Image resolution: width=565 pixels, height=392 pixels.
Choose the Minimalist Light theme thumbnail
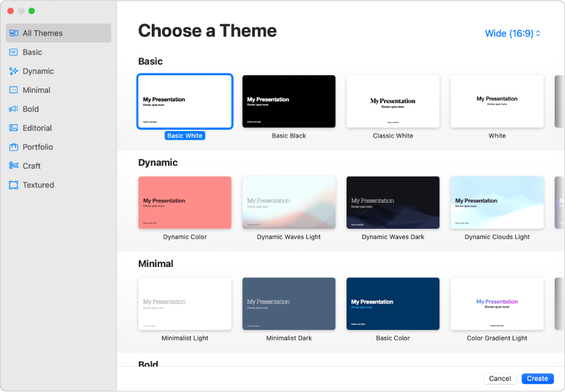coord(185,304)
